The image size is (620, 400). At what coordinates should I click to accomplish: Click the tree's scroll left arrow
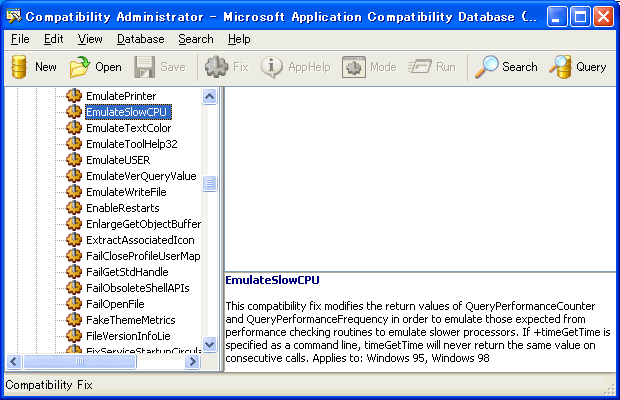pos(14,361)
